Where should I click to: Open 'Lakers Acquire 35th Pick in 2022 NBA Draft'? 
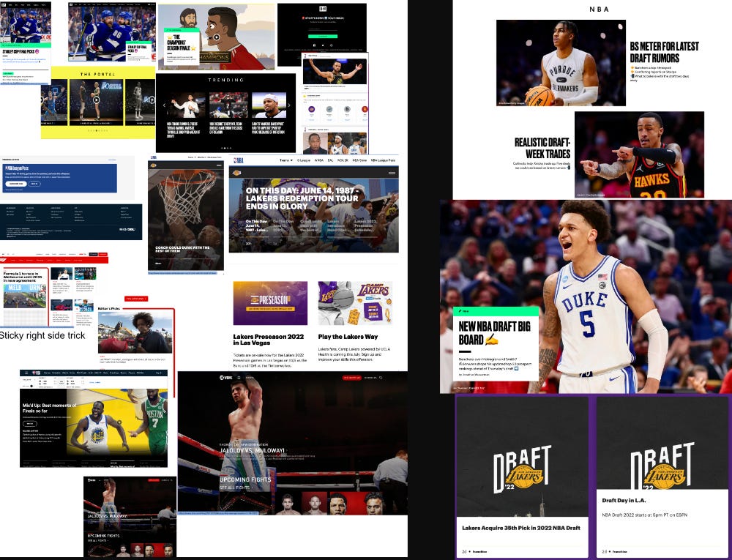point(521,528)
